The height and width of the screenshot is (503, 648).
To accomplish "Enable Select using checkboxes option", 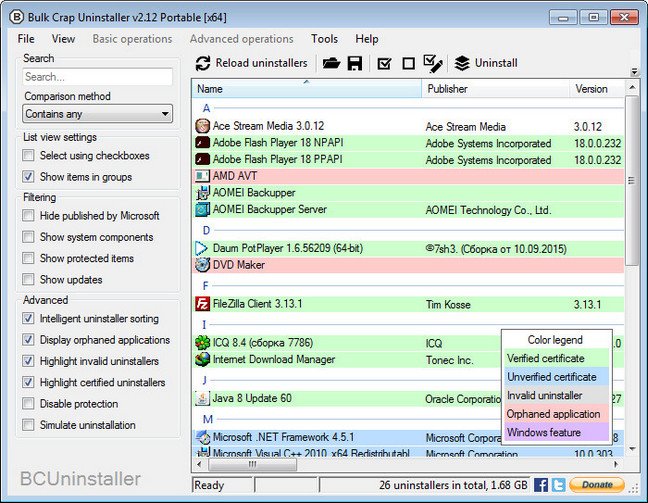I will click(x=28, y=155).
